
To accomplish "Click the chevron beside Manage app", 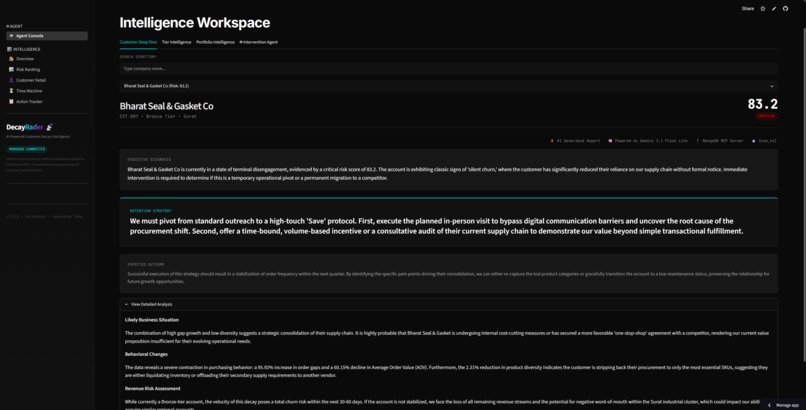I will click(770, 405).
